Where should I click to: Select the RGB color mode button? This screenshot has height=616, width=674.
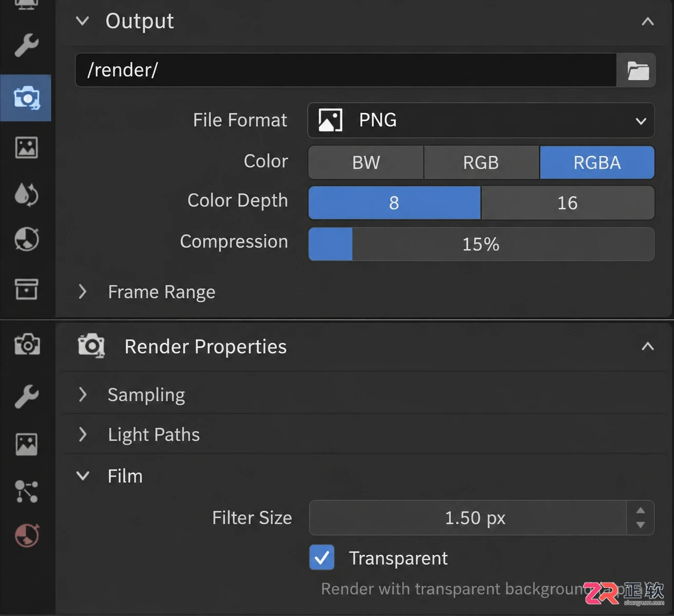click(x=481, y=162)
